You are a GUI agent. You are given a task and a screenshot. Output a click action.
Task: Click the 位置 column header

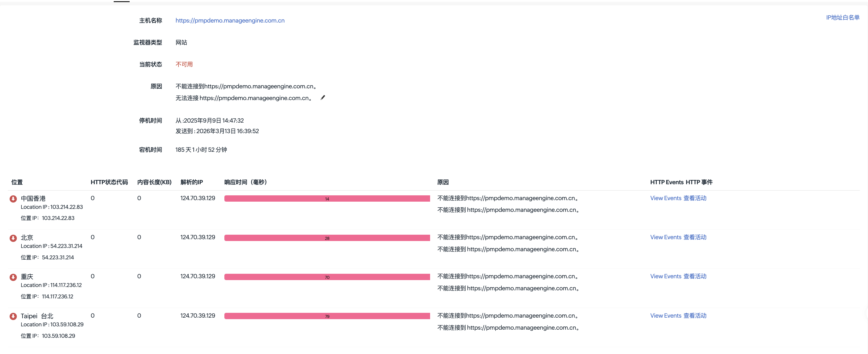coord(17,182)
